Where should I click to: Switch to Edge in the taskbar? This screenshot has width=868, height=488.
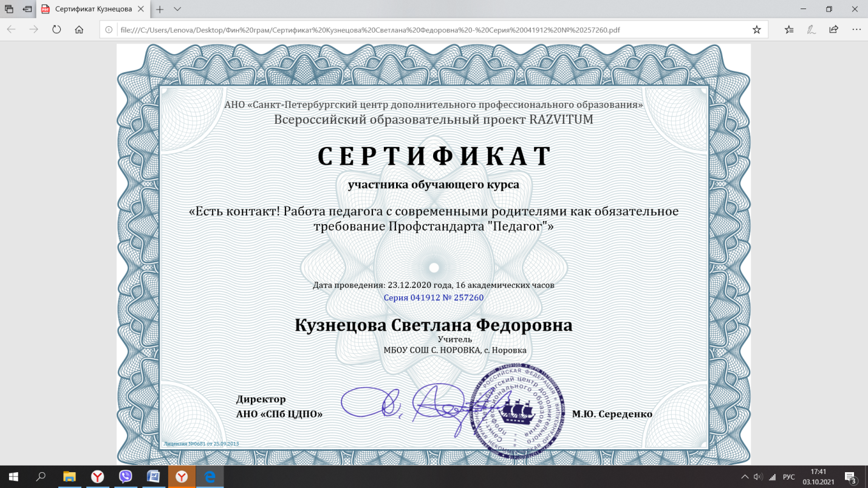(210, 477)
